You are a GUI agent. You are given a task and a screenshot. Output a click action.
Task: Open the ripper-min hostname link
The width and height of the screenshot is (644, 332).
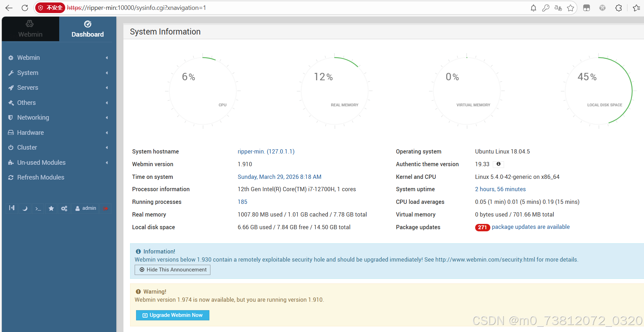pos(266,151)
